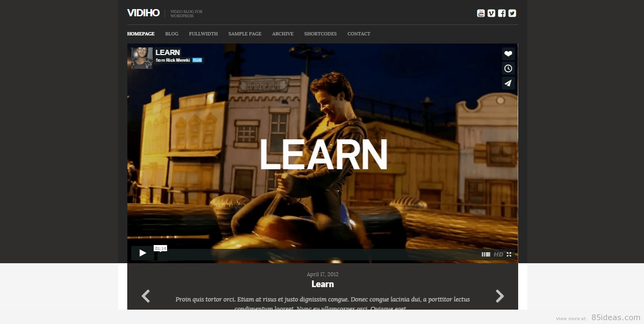644x324 pixels.
Task: Click the VIDIHO site logo
Action: point(143,13)
